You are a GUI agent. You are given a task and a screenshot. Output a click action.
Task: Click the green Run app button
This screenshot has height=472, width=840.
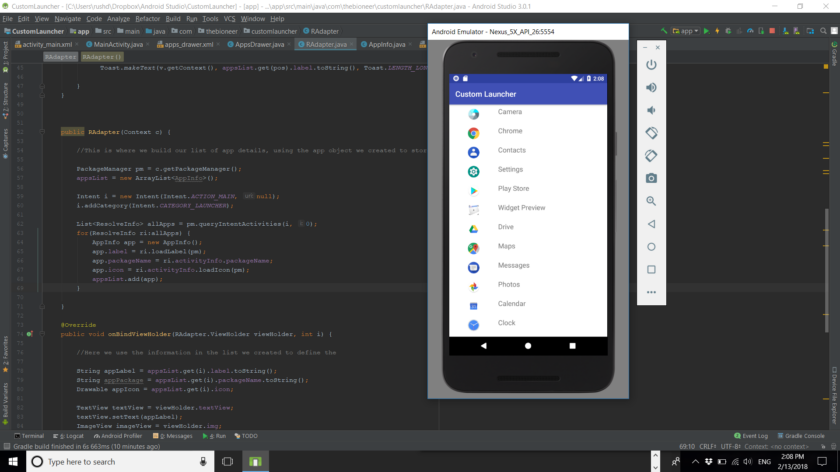click(706, 31)
